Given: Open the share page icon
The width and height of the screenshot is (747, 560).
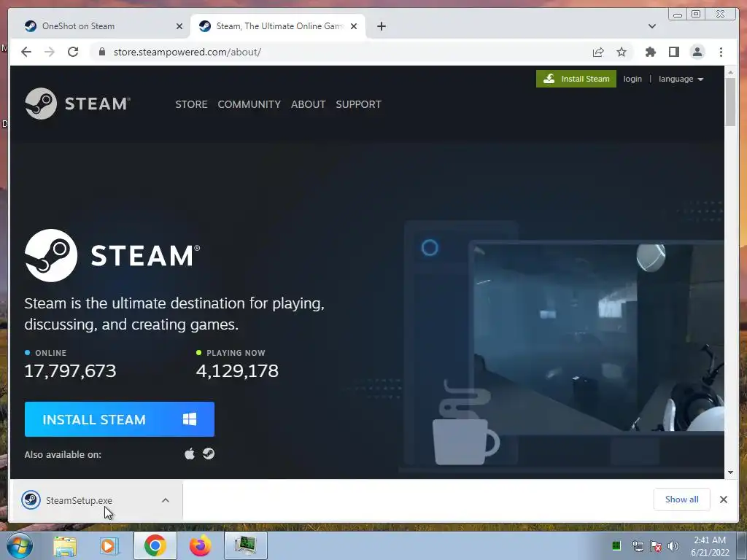Looking at the screenshot, I should click(598, 52).
